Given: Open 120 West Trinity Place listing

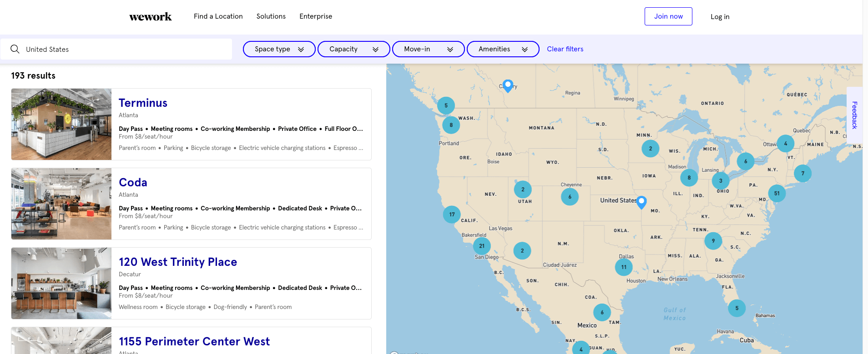Looking at the screenshot, I should 178,262.
